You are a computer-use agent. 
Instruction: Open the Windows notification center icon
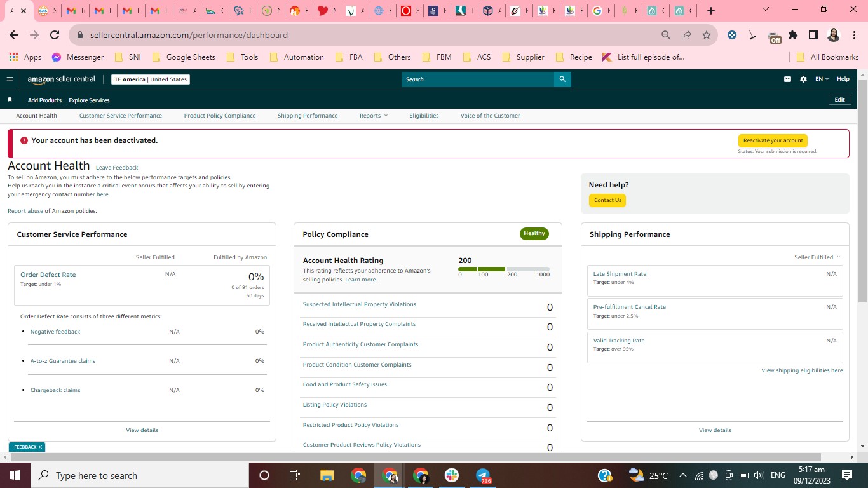point(847,475)
